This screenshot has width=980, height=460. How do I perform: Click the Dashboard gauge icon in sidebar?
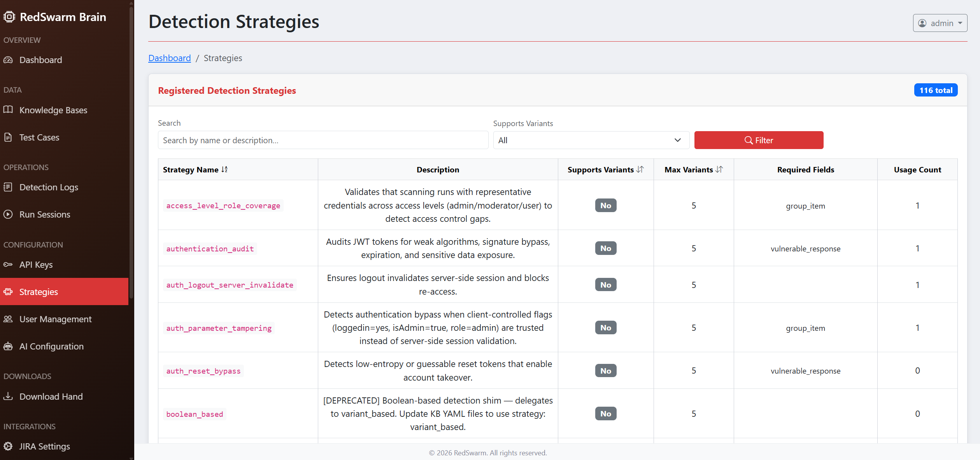coord(9,60)
